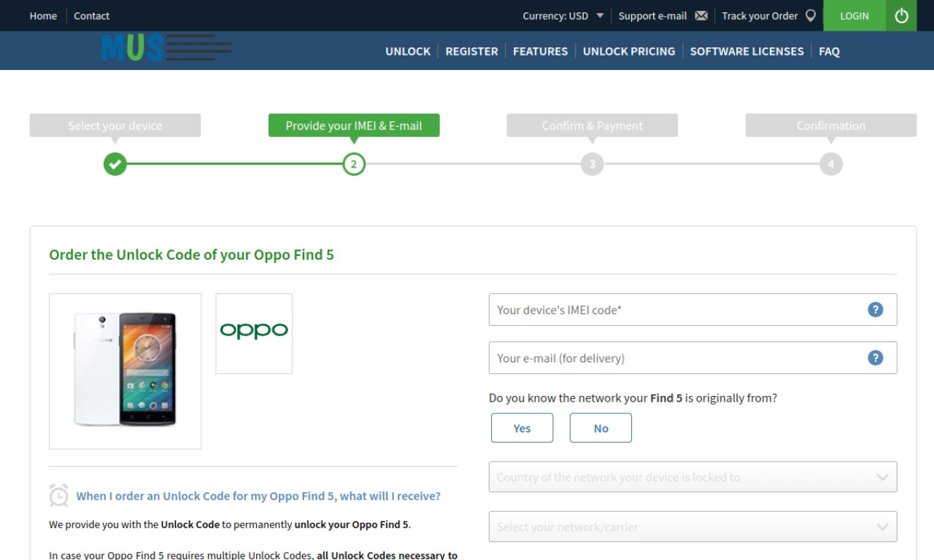Open the FEATURES menu item
This screenshot has width=934, height=560.
pos(540,51)
